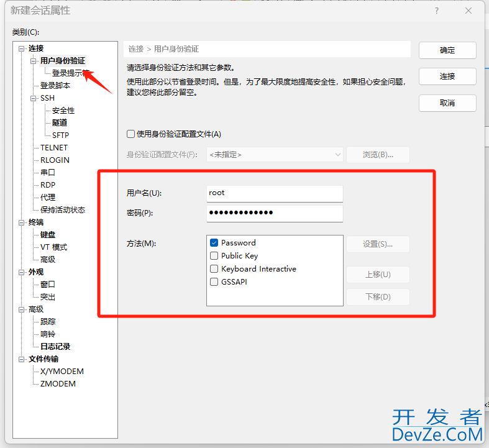Collapse the SSH tree node

click(33, 98)
